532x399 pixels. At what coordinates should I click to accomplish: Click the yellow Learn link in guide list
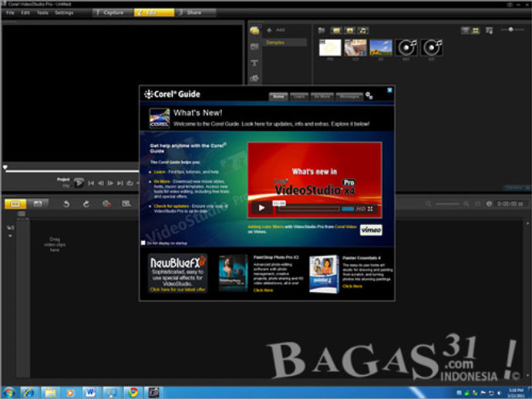160,172
